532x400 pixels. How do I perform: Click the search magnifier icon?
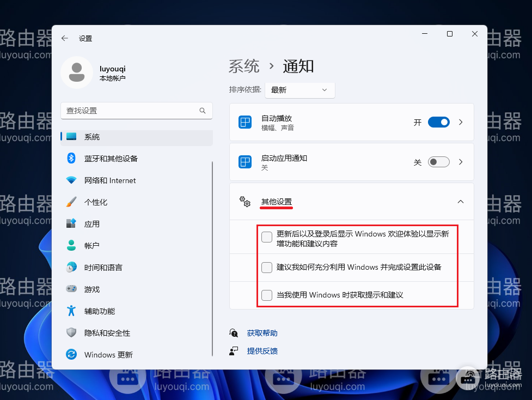pyautogui.click(x=203, y=111)
